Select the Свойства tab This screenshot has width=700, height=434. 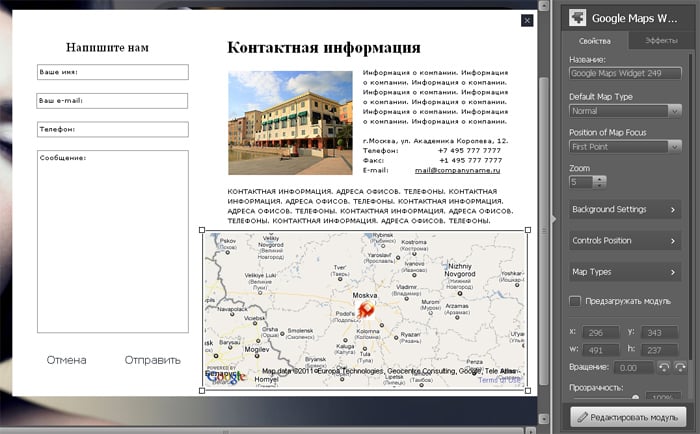tap(595, 41)
